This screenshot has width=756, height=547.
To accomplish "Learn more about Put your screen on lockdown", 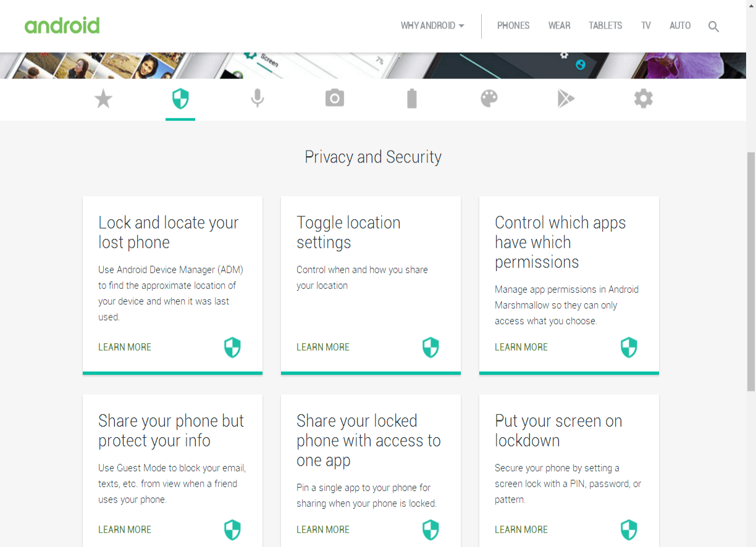I will [x=521, y=529].
